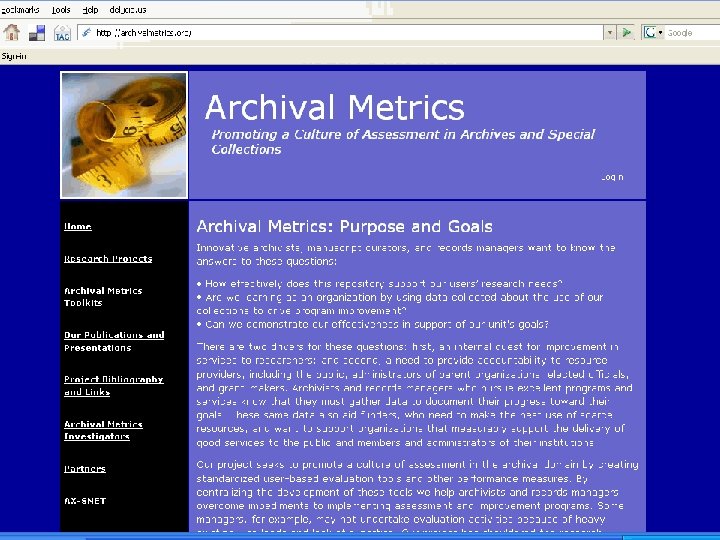720x540 pixels.
Task: Click the 'Archival Metrics: Purpose and Goals' heading
Action: tap(344, 226)
